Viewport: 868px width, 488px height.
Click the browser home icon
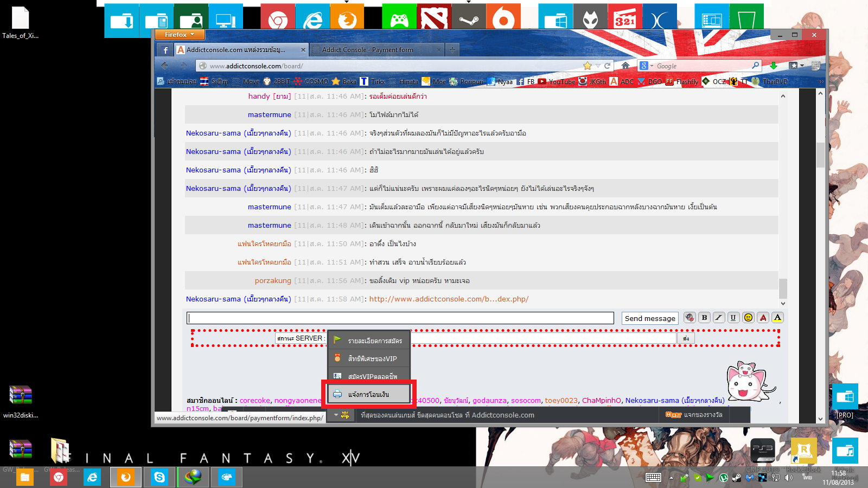coord(626,66)
